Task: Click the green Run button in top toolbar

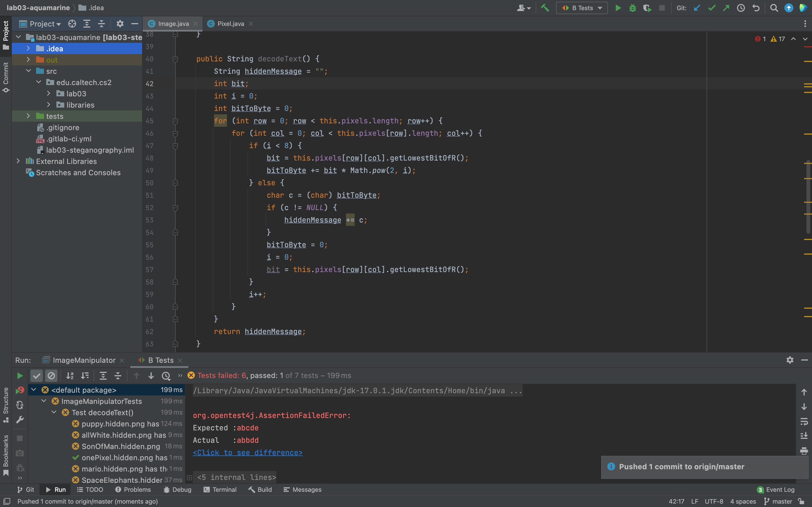Action: (x=618, y=8)
